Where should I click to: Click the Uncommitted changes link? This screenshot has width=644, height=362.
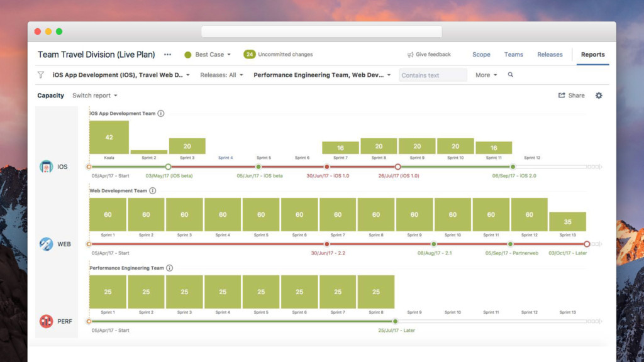pyautogui.click(x=285, y=54)
